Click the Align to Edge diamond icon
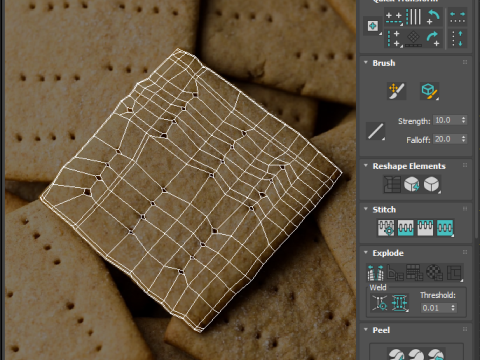The image size is (480, 360). click(414, 39)
